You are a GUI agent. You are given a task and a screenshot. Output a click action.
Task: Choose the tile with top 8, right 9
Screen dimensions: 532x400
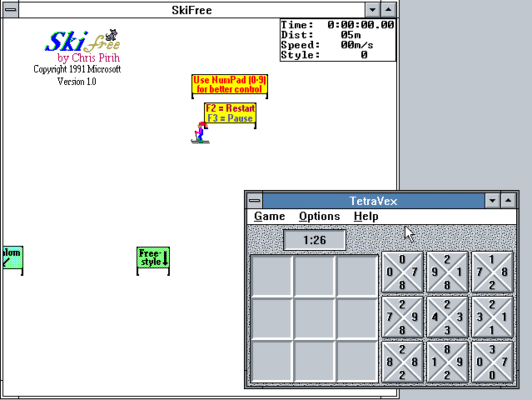[x=447, y=362]
